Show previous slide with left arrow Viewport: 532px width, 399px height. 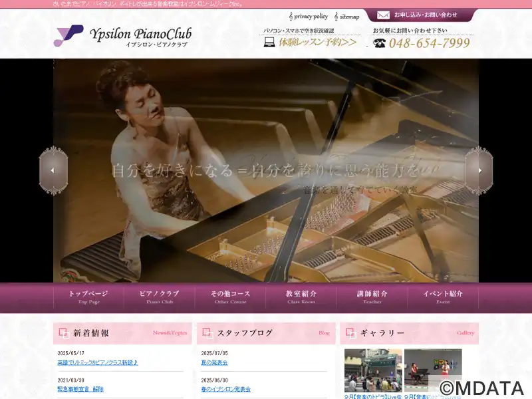tap(53, 170)
